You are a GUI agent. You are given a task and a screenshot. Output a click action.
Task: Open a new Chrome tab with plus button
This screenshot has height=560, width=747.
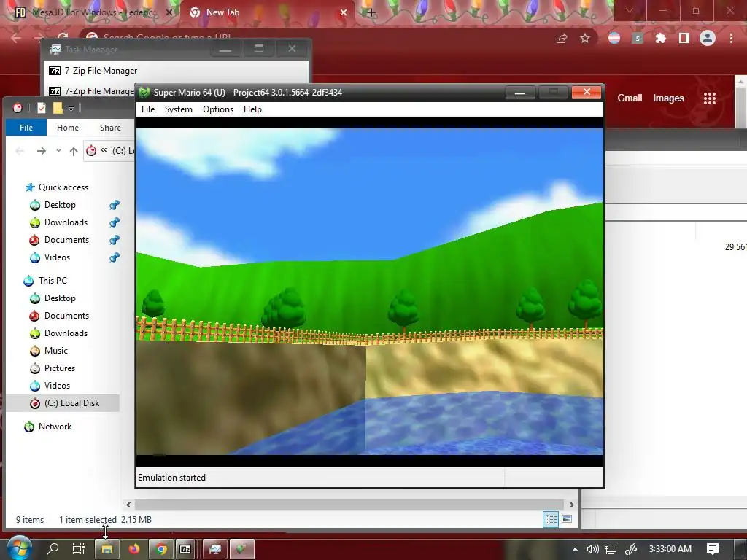371,12
